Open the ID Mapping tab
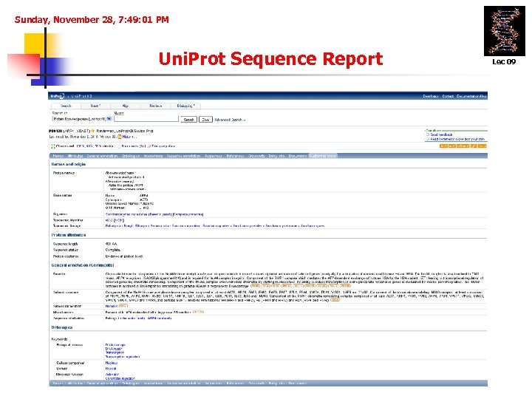This screenshot has width=532, height=399. 185,106
